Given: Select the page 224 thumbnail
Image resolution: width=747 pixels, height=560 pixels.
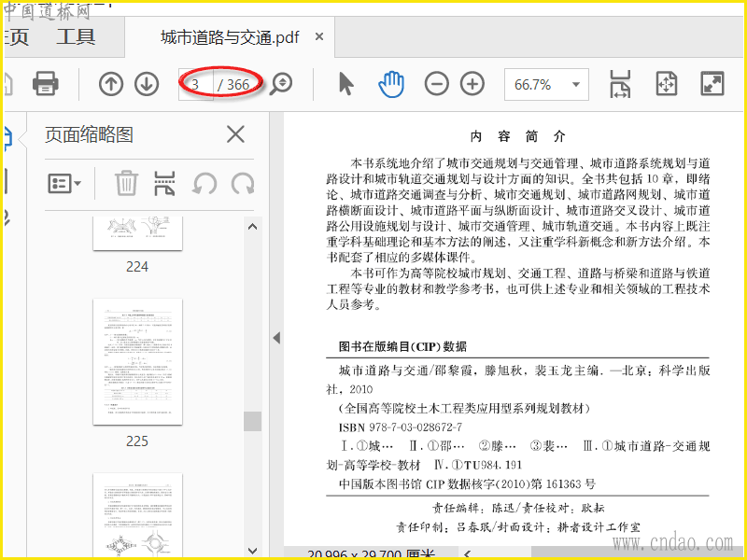Looking at the screenshot, I should (137, 233).
